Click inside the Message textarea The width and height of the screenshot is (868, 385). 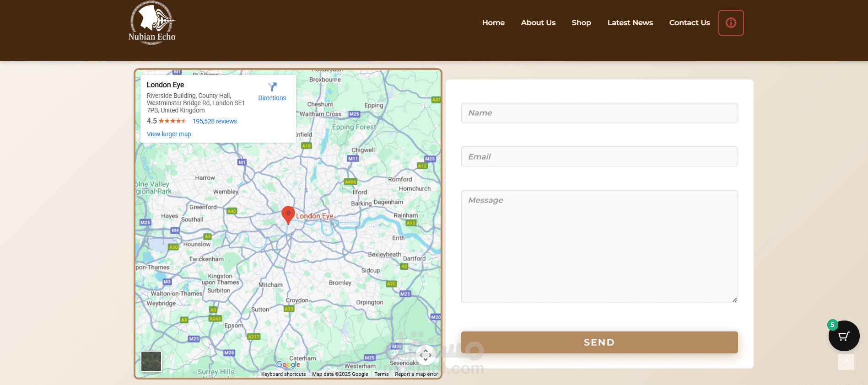point(599,246)
